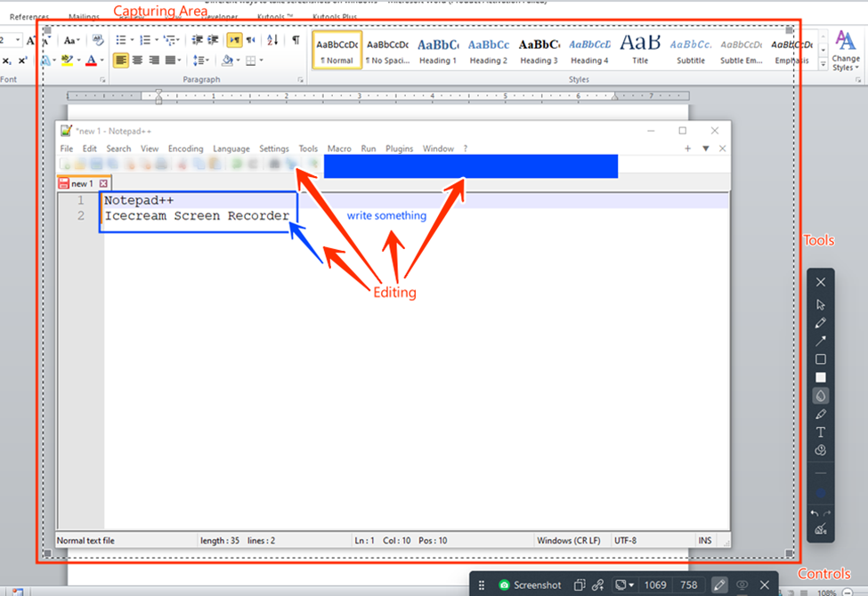Toggle Numbering list in Word ribbon
Viewport: 868px width, 596px height.
point(145,40)
